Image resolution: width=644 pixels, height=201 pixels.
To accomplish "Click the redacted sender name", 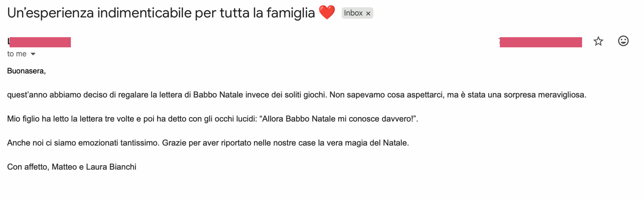I will coord(40,42).
